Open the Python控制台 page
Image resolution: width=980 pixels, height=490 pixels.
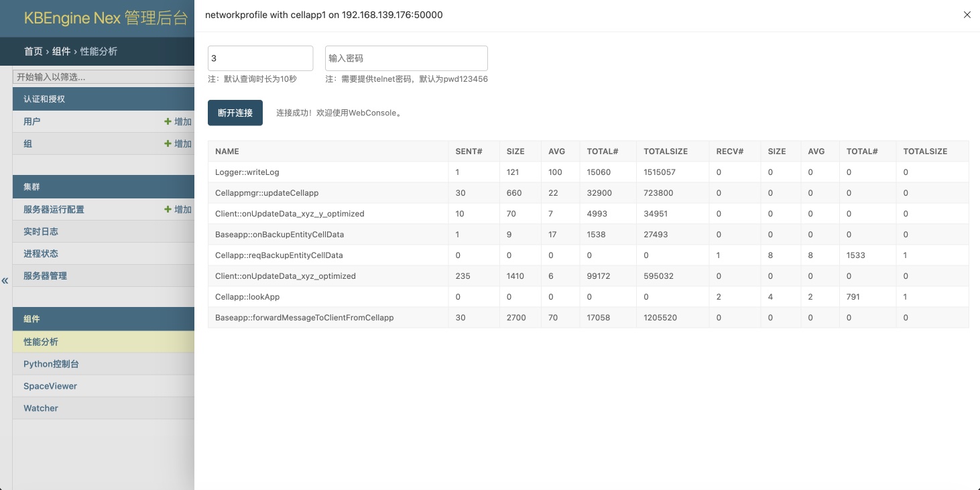click(51, 364)
